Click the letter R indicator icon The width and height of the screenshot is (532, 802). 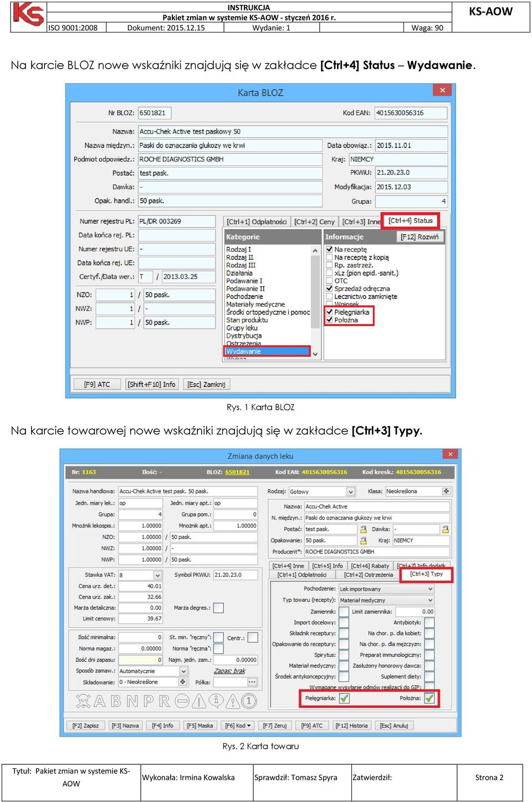[x=165, y=701]
